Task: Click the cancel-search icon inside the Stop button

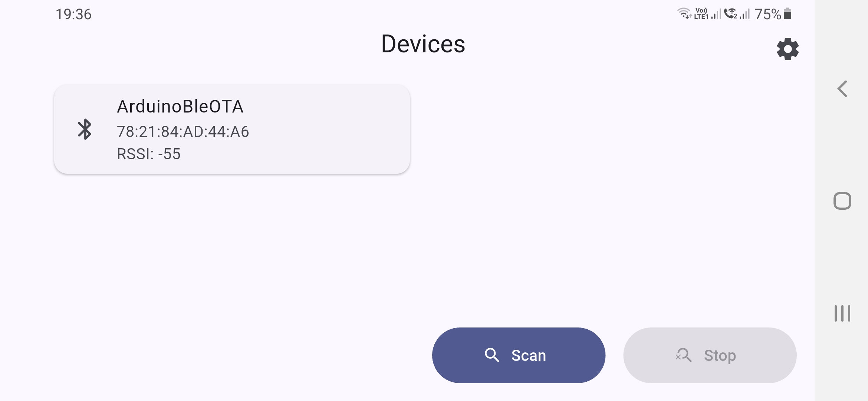Action: pos(684,355)
